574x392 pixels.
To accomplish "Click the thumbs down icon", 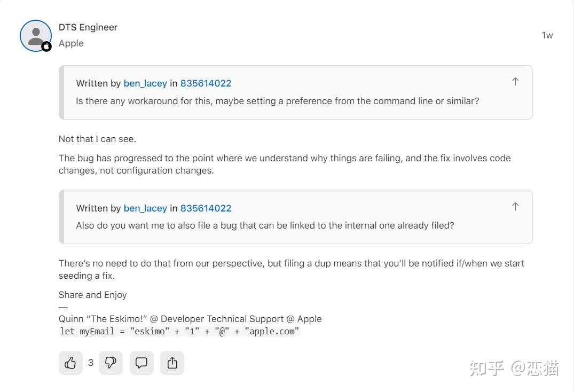I will (x=111, y=363).
